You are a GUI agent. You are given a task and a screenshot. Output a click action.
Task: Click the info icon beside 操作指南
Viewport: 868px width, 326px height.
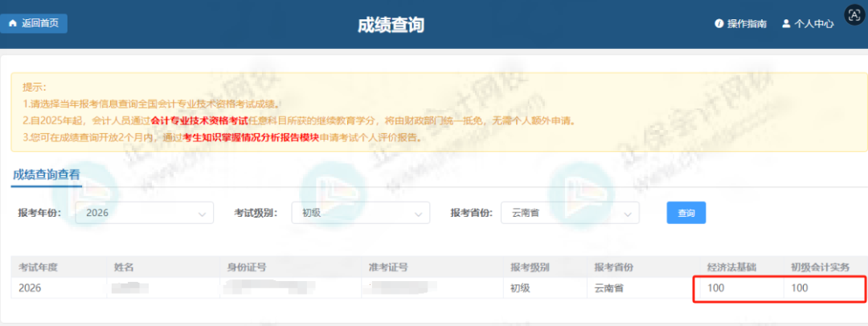719,24
